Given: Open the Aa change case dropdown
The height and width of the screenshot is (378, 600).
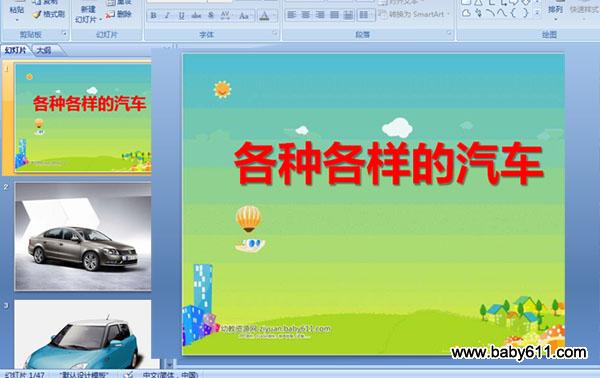Looking at the screenshot, I should [x=244, y=16].
